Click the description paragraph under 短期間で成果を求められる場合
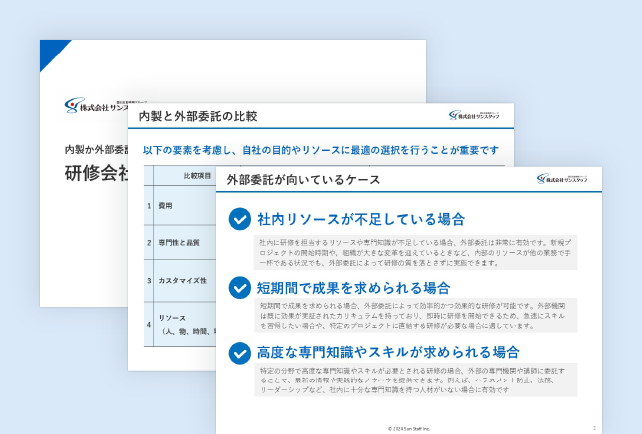 tap(415, 316)
